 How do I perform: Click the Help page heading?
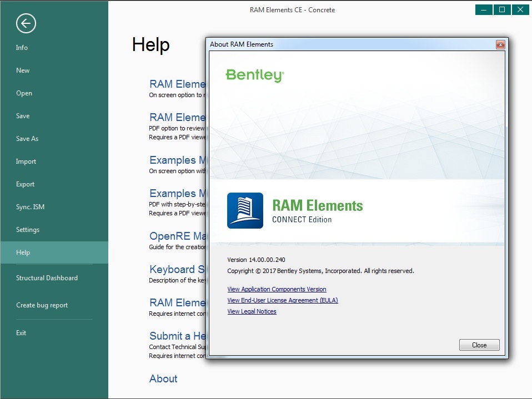[x=151, y=44]
